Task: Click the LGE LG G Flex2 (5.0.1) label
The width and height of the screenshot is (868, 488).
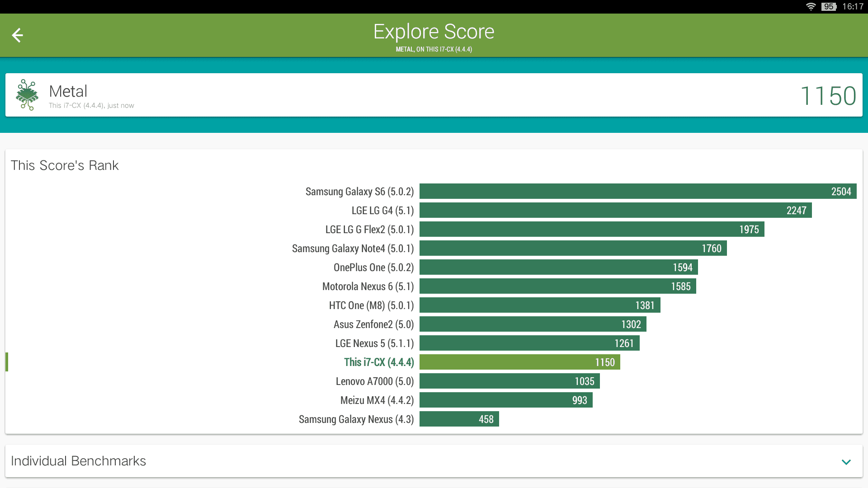Action: (369, 230)
